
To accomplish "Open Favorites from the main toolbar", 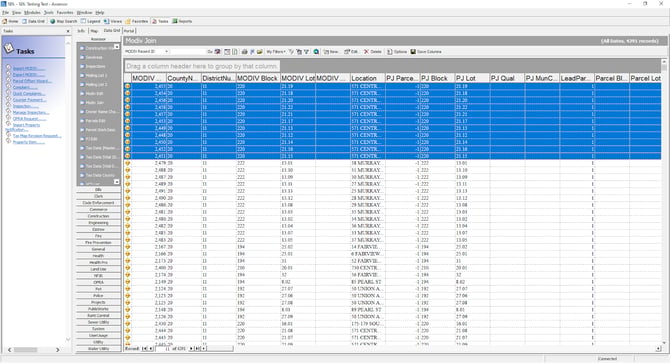I will coord(137,21).
